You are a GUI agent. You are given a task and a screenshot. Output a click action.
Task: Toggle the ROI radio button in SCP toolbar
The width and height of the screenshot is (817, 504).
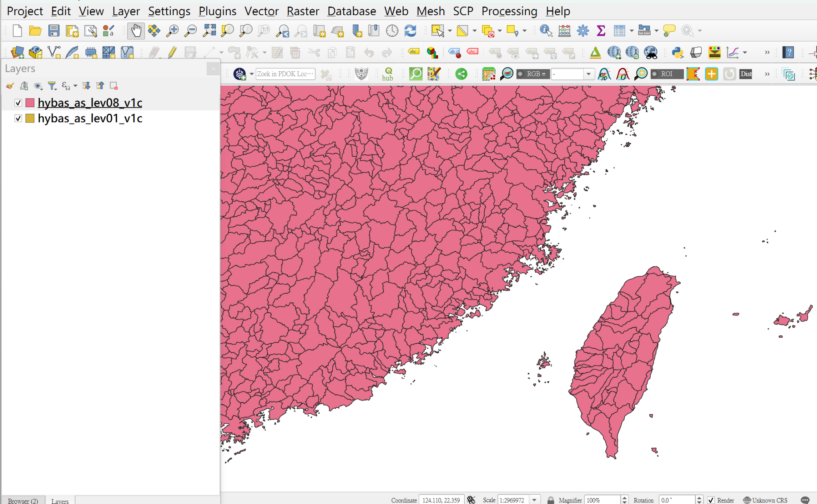654,74
